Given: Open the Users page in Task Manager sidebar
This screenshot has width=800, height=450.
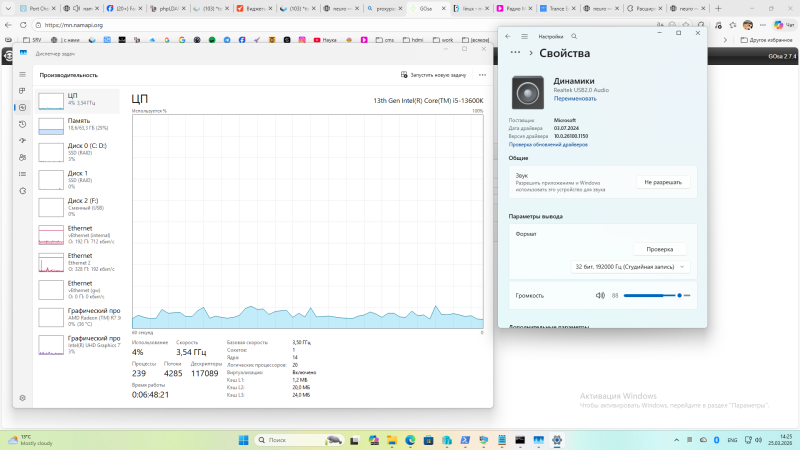Looking at the screenshot, I should coord(22,157).
